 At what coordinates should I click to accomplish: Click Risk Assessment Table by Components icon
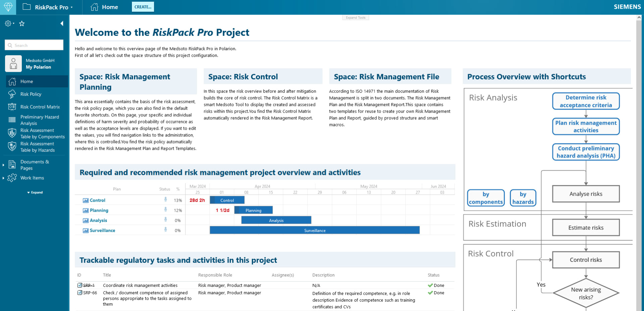click(x=12, y=133)
